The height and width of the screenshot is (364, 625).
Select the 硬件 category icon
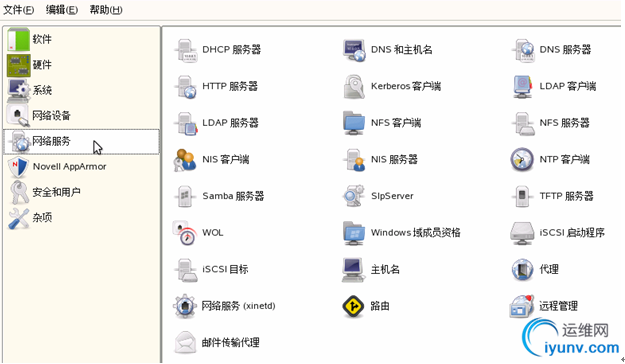click(18, 65)
